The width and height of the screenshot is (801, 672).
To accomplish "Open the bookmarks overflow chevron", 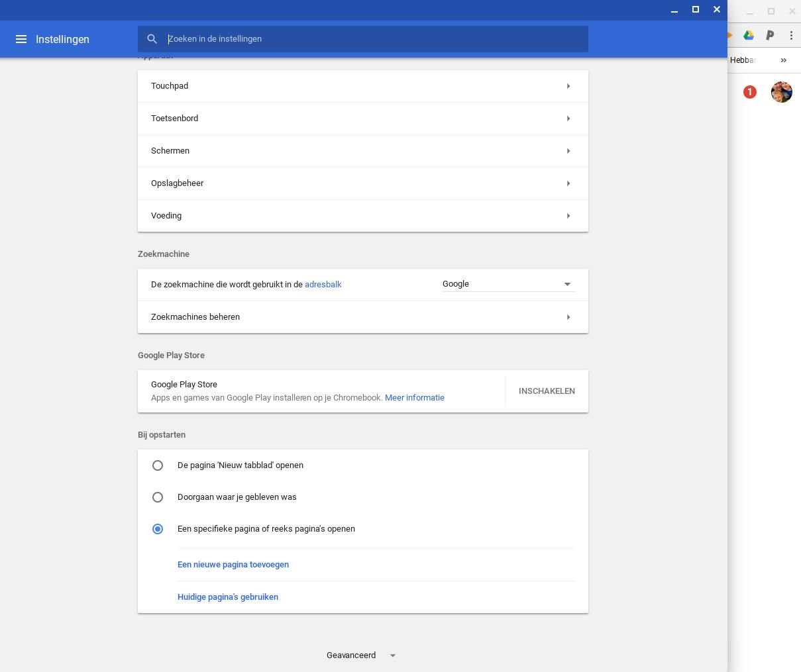I will tap(784, 60).
